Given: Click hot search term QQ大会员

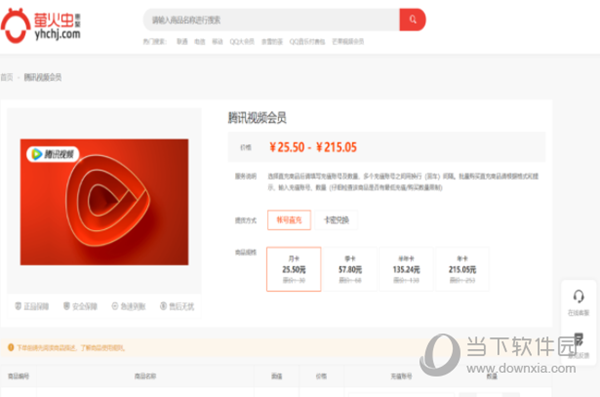Looking at the screenshot, I should tap(242, 41).
